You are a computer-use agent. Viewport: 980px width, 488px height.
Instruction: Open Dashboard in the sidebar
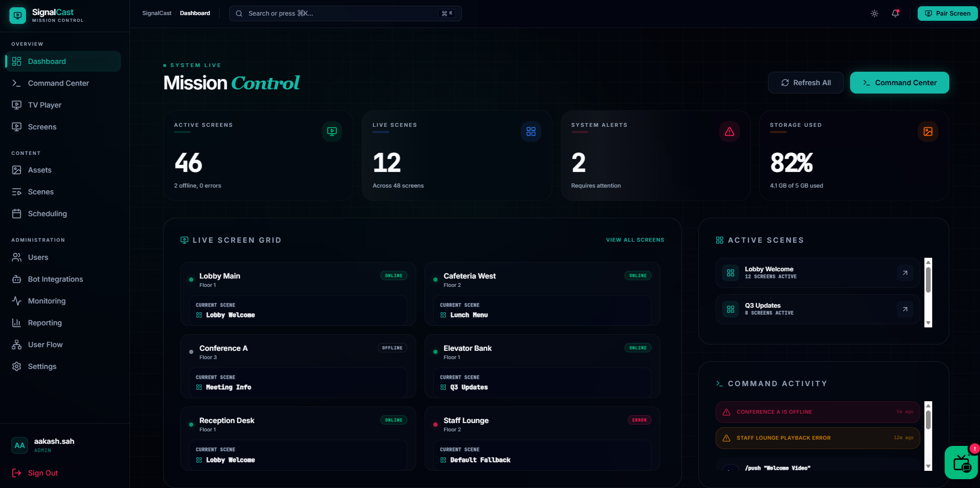[x=63, y=61]
